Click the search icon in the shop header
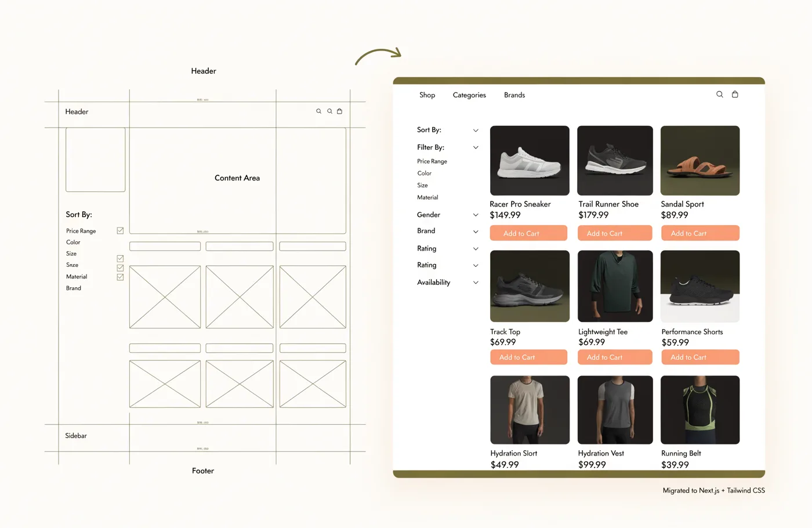The height and width of the screenshot is (528, 812). pyautogui.click(x=720, y=94)
